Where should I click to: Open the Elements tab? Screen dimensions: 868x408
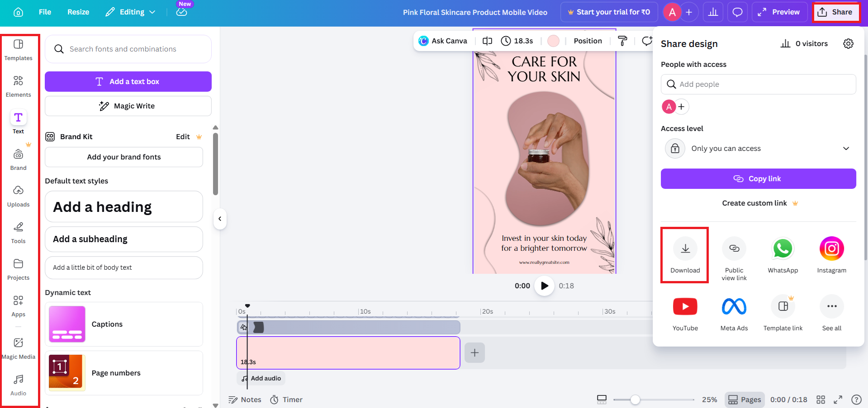point(19,86)
